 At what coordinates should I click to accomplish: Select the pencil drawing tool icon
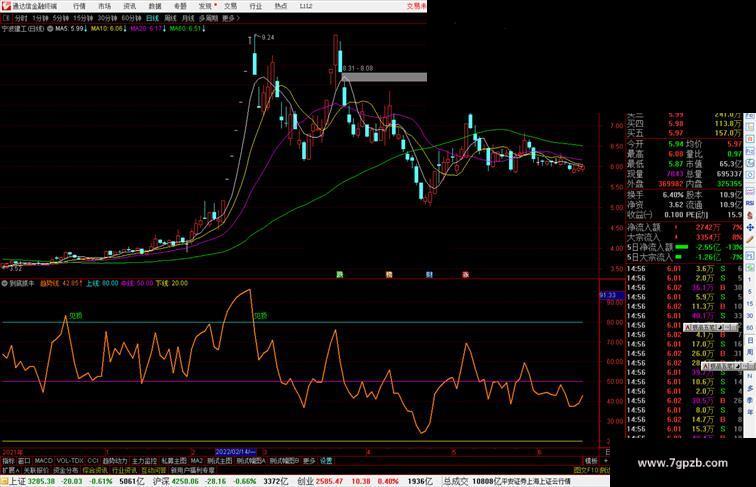tap(750, 239)
